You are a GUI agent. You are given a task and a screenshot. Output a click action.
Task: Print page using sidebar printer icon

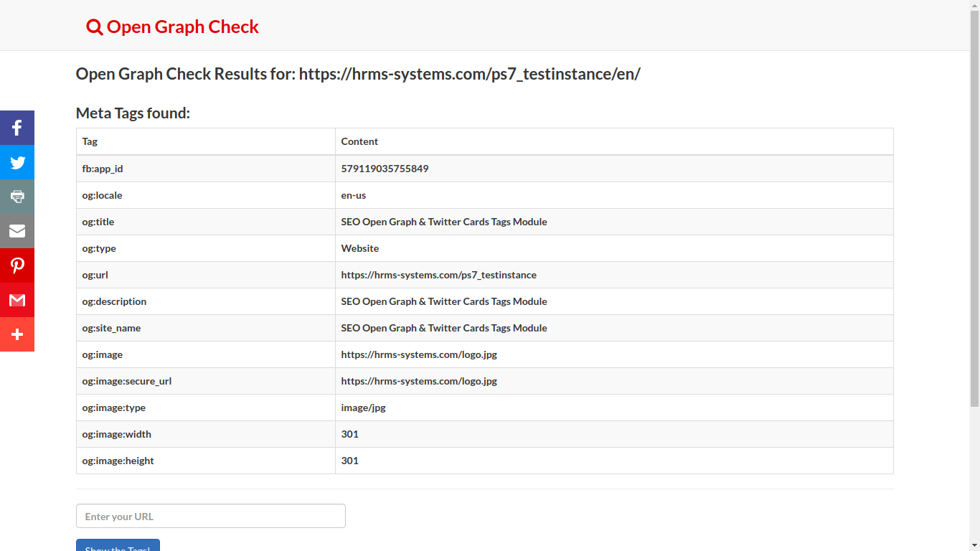click(17, 197)
